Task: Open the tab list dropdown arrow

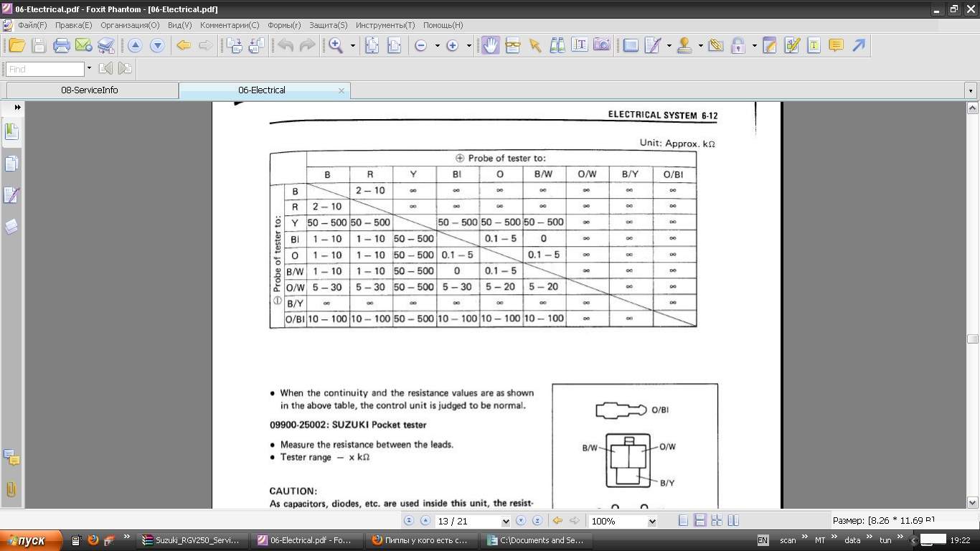Action: click(x=971, y=90)
